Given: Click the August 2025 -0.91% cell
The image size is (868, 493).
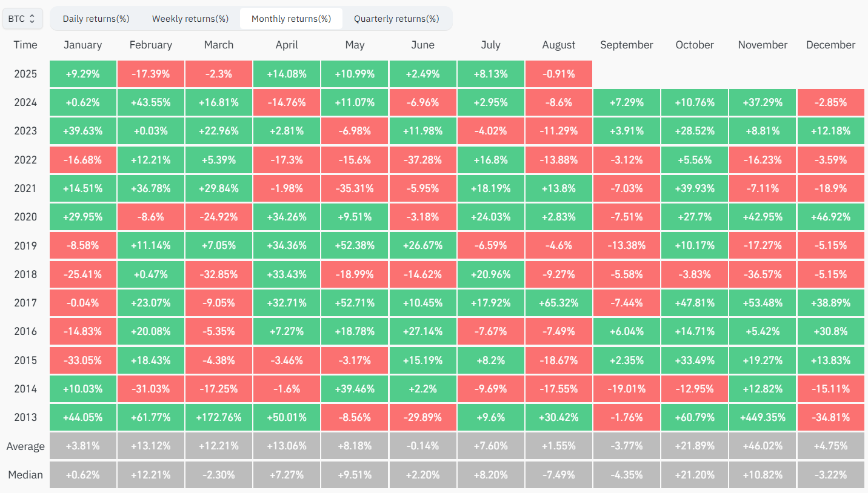Looking at the screenshot, I should click(559, 74).
